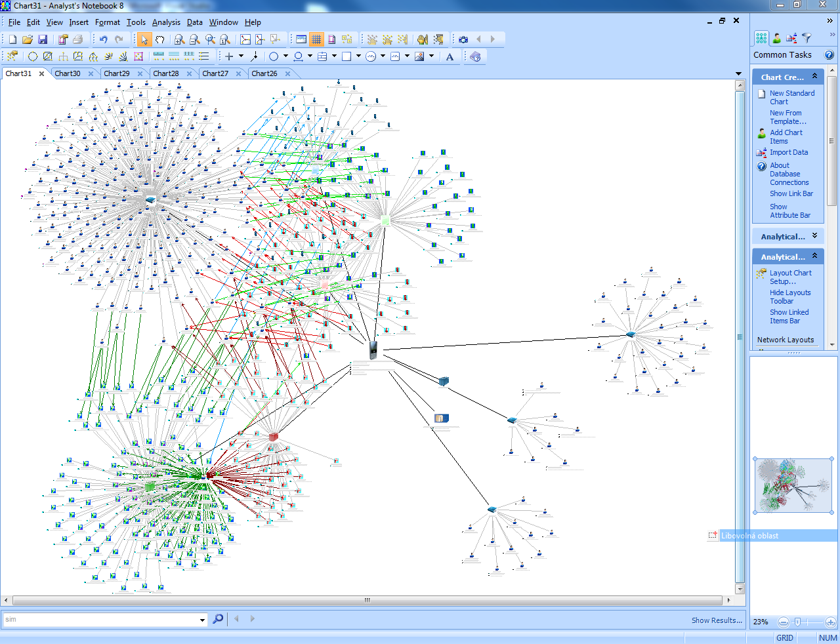Collapse the Chart Cre... task section
Image resolution: width=840 pixels, height=644 pixels.
814,77
